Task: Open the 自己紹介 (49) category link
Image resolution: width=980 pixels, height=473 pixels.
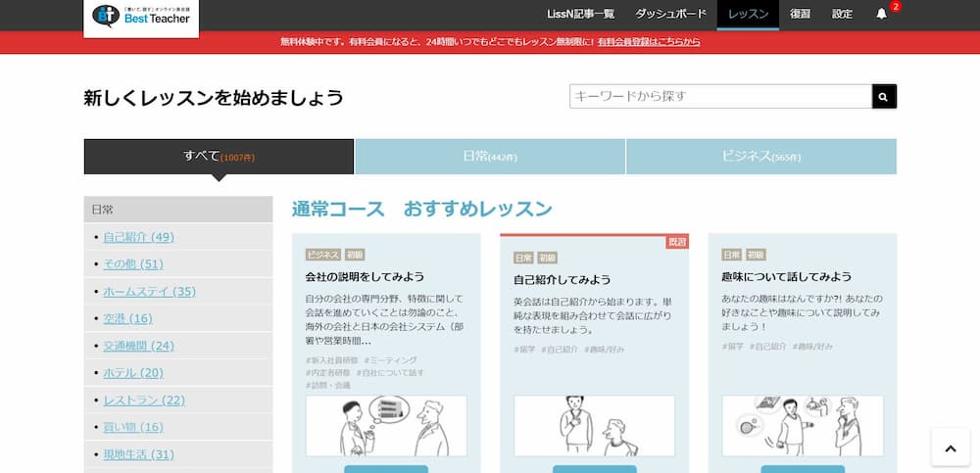Action: [x=139, y=237]
